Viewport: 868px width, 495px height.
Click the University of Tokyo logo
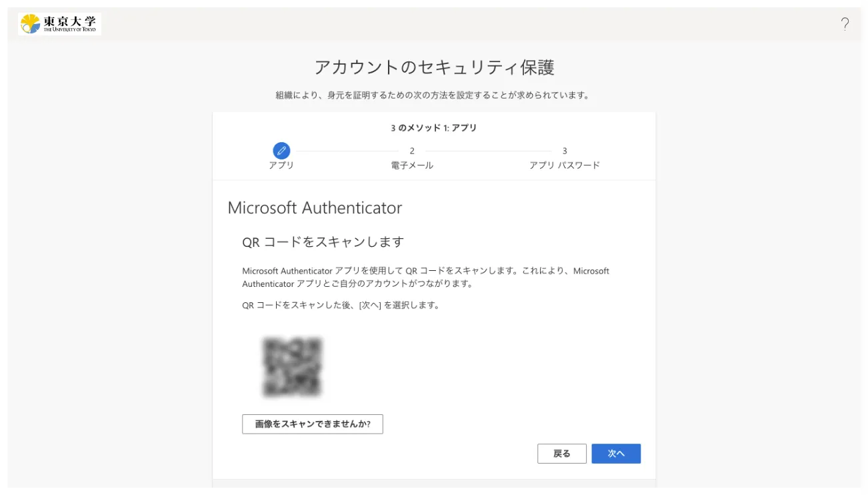click(59, 24)
